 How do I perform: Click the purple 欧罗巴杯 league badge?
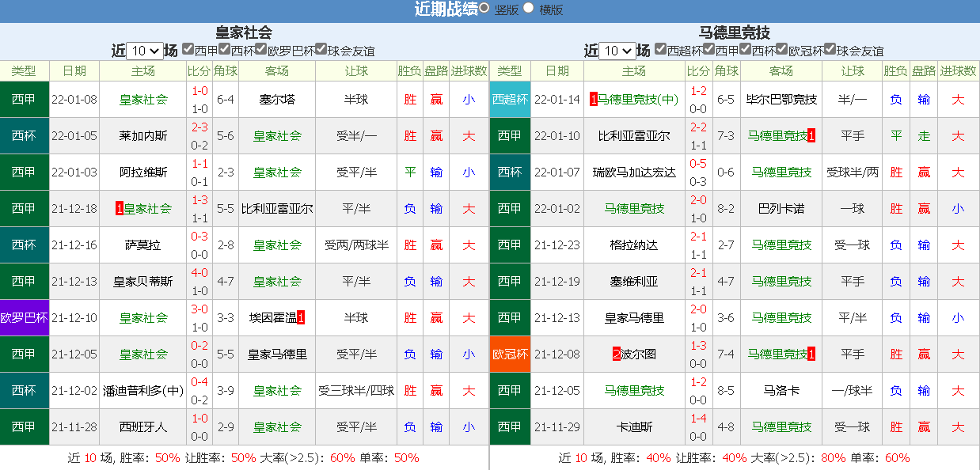24,318
